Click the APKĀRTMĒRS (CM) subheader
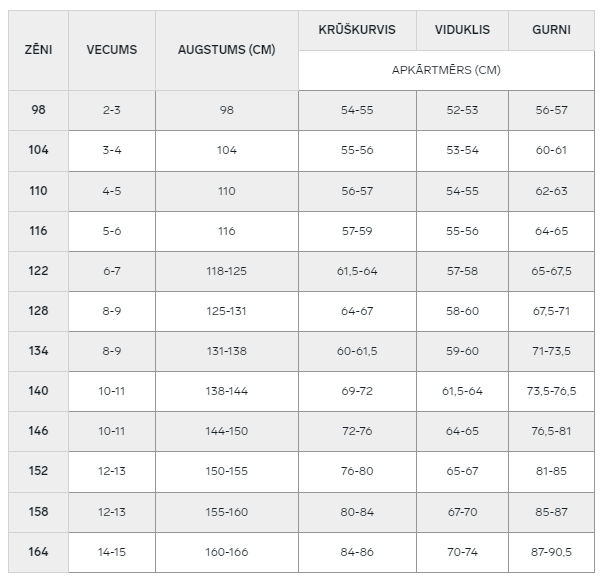 (x=446, y=70)
